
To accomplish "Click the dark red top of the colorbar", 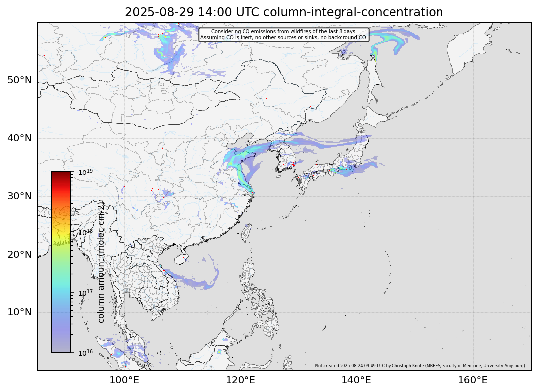I will [x=61, y=176].
